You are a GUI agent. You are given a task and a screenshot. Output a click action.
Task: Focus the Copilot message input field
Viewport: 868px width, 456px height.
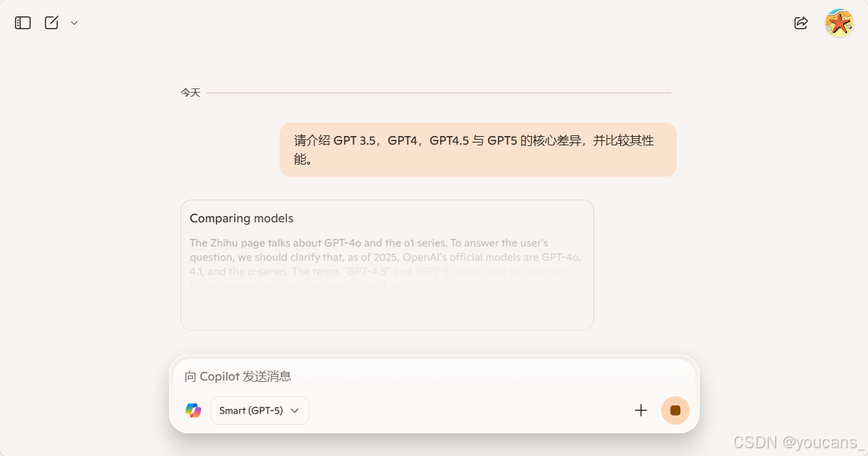(434, 376)
